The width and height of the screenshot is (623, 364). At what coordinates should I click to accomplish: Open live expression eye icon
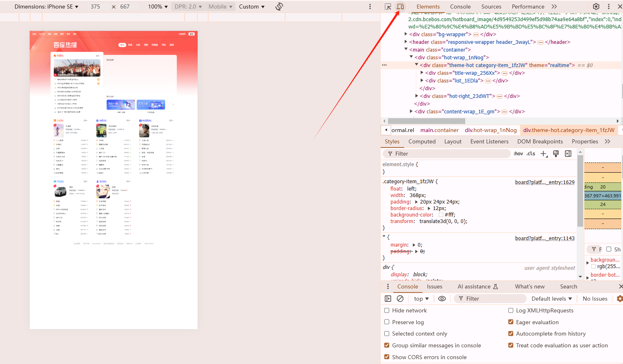(x=442, y=299)
